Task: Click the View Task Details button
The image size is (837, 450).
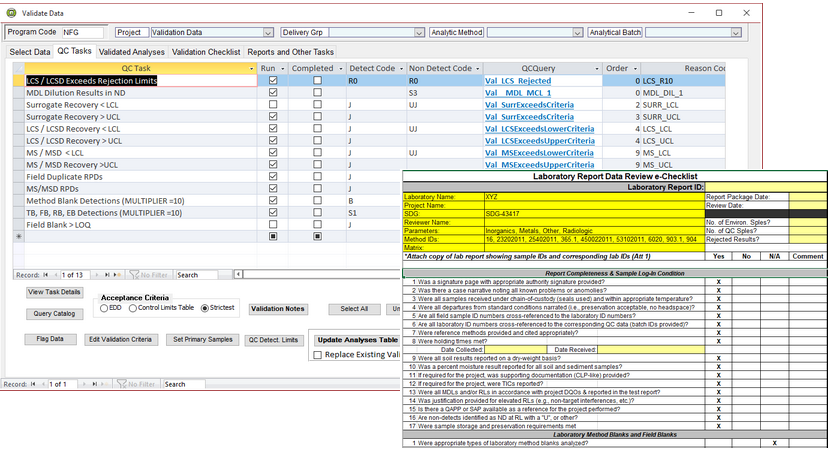Action: (x=54, y=292)
